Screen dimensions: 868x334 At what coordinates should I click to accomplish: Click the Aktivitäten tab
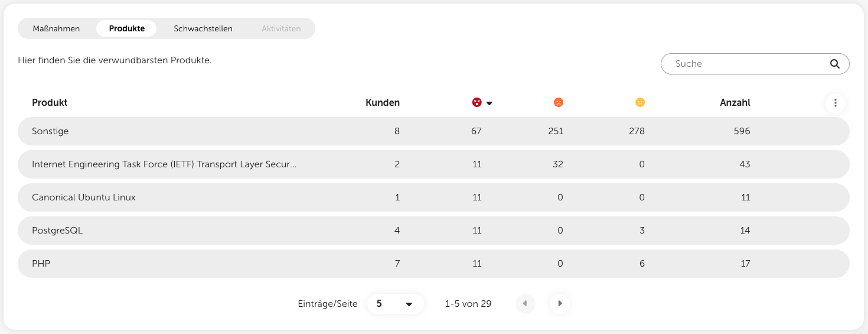[x=281, y=28]
